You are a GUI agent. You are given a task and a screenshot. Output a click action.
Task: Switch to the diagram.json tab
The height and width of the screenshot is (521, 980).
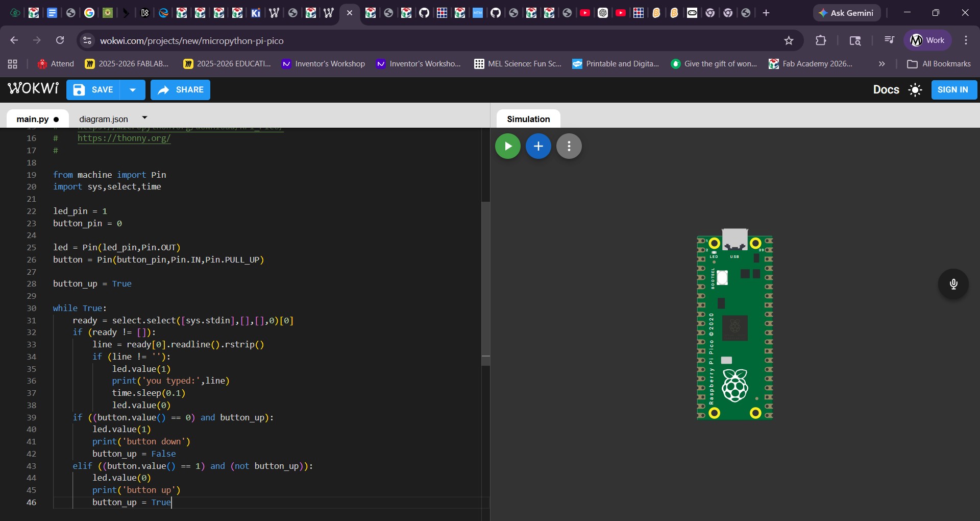104,119
